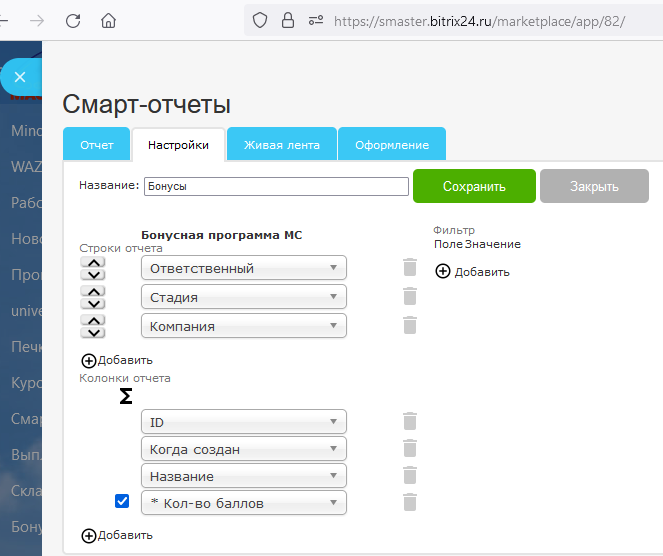The height and width of the screenshot is (556, 663).
Task: Delete the Ответственный row with trash icon
Action: point(409,268)
